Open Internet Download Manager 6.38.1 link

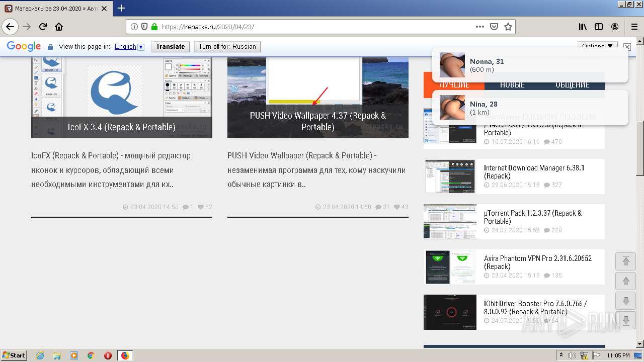pos(534,172)
